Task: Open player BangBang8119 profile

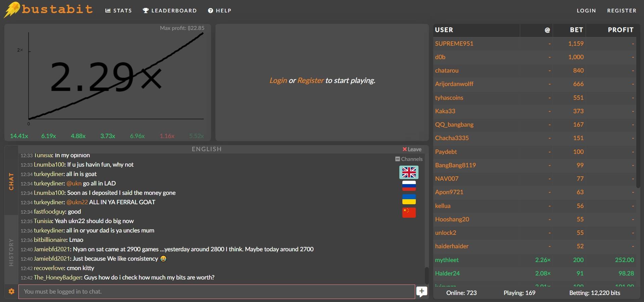Action: pos(455,165)
